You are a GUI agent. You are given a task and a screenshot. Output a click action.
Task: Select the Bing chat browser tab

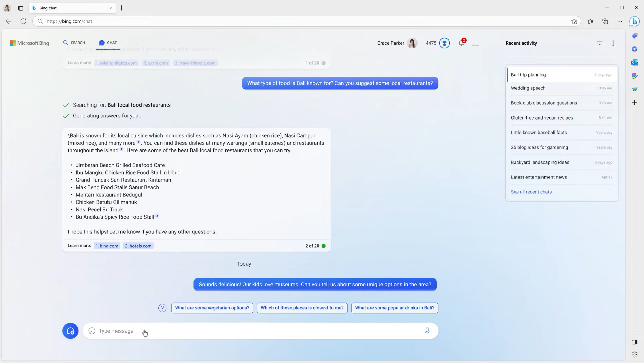point(72,8)
